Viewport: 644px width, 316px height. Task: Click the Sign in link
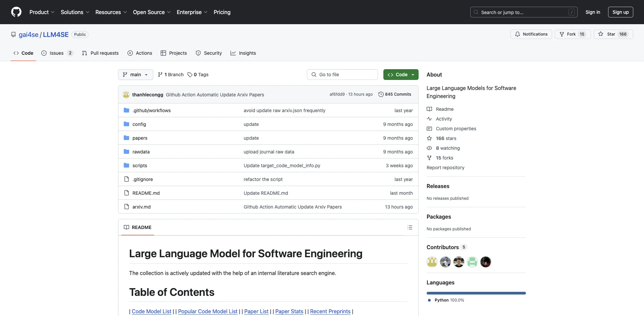click(593, 12)
